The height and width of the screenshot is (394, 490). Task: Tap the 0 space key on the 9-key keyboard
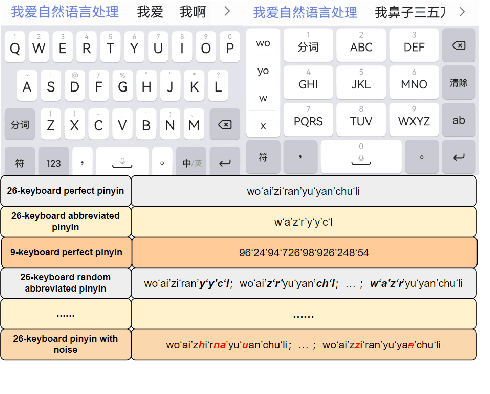pos(361,157)
